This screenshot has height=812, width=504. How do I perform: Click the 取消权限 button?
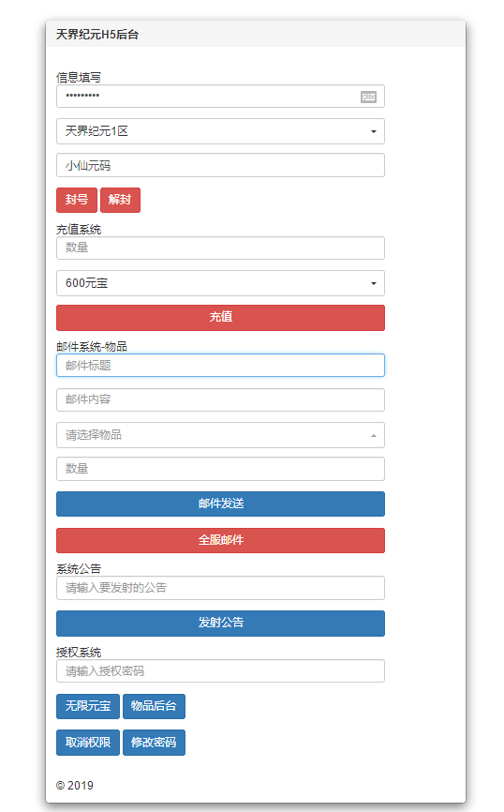click(88, 743)
